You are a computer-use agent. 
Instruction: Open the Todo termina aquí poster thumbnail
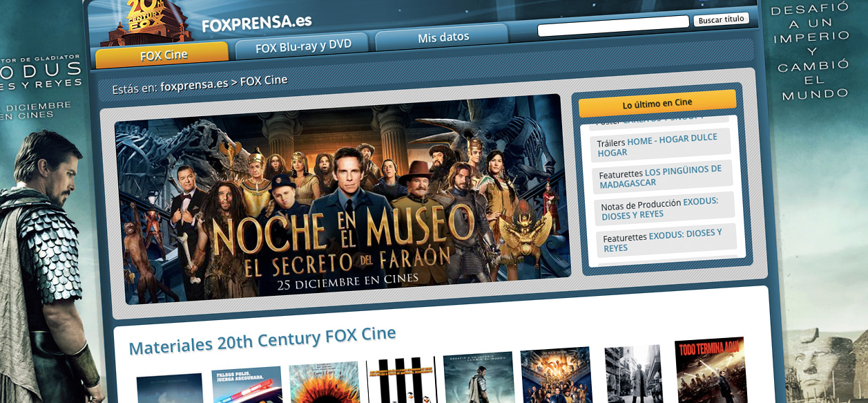(x=711, y=371)
